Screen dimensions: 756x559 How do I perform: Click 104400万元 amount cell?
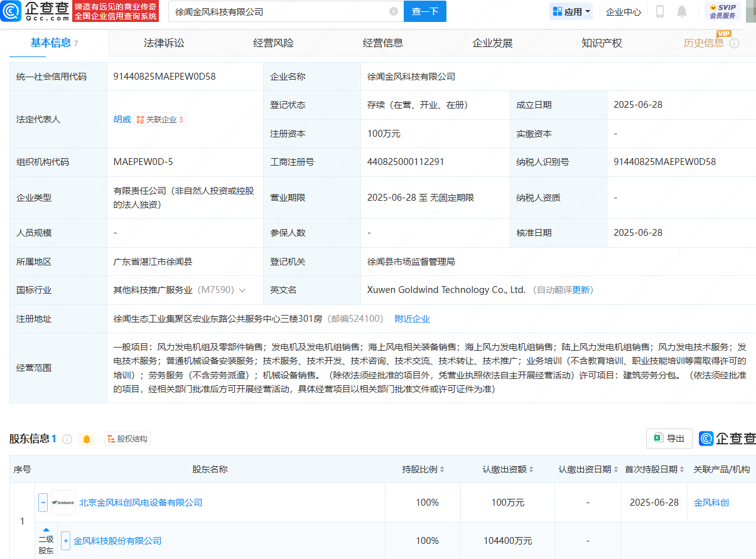point(508,541)
